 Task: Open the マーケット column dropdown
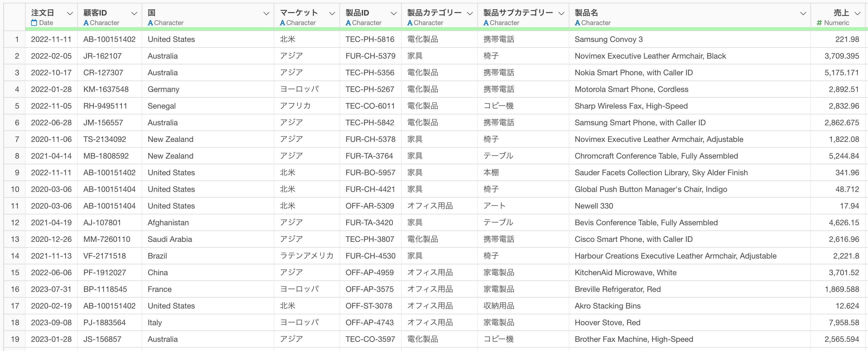pyautogui.click(x=332, y=14)
